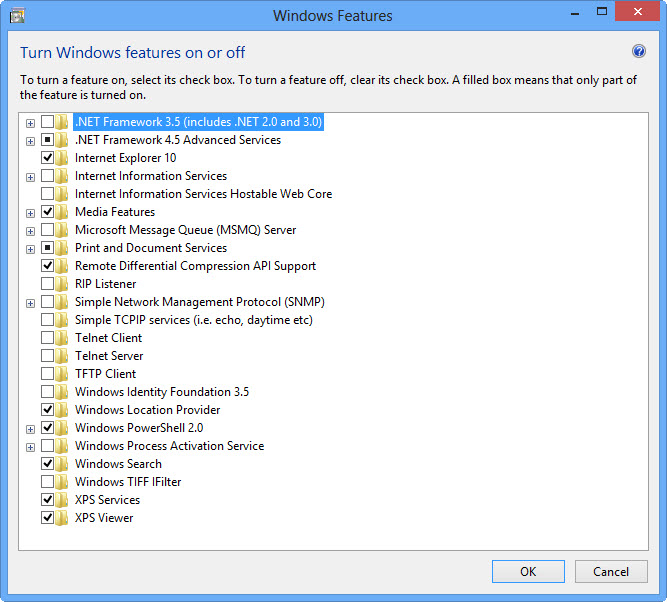Enable RIP Listener checkbox

pos(47,284)
